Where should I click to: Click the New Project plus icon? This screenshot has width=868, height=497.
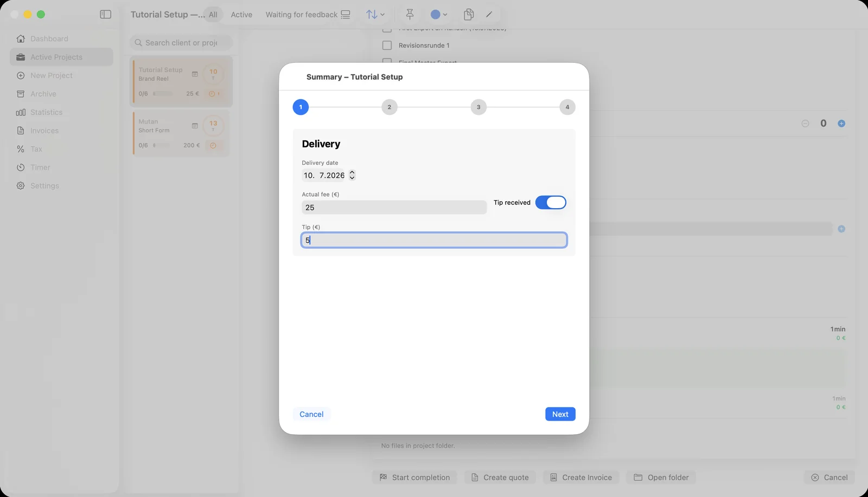pyautogui.click(x=21, y=75)
